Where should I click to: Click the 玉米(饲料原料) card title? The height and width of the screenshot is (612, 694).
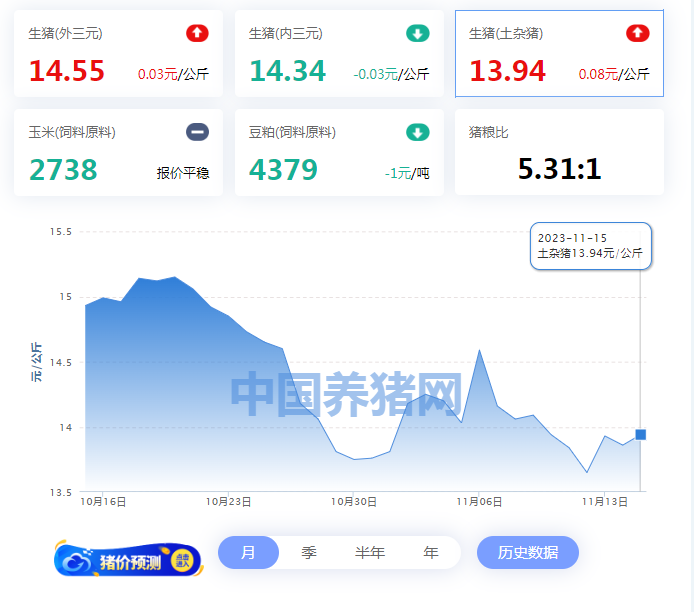(x=72, y=132)
